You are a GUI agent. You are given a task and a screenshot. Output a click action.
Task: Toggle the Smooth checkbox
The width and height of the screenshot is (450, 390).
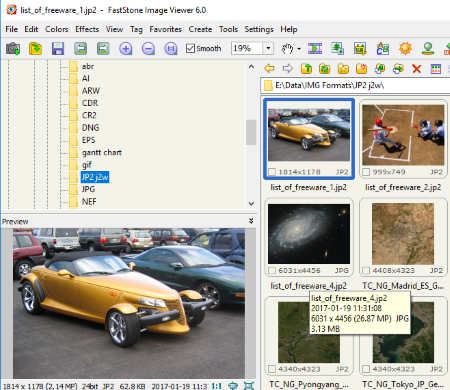click(190, 48)
